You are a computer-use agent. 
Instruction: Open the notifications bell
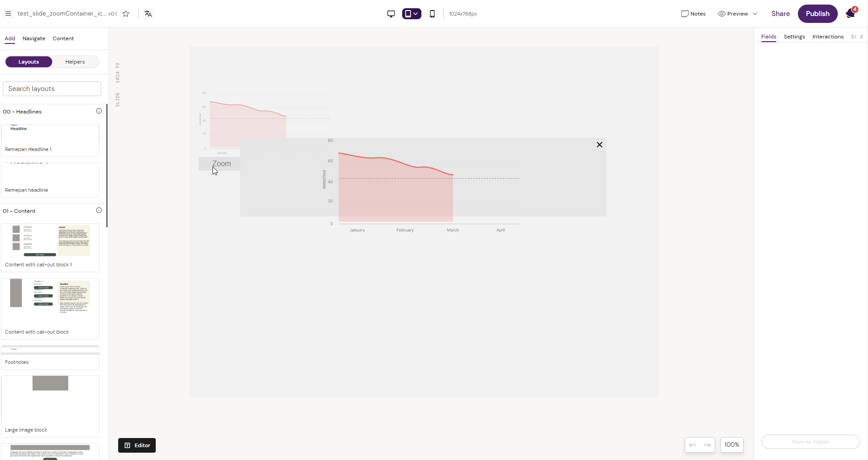tap(851, 13)
